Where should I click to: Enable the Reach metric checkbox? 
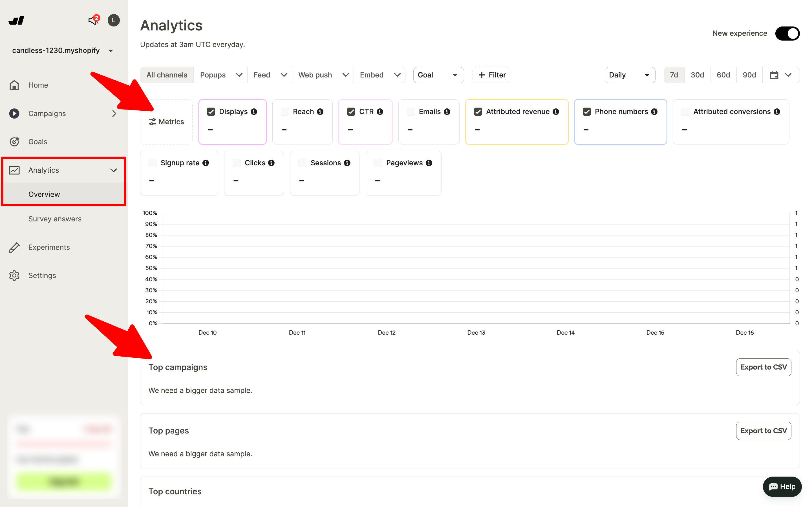click(x=285, y=112)
